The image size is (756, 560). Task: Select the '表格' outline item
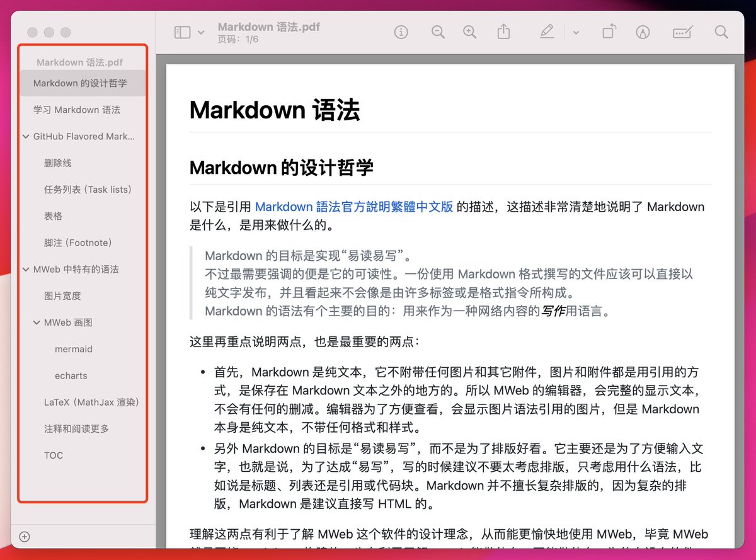pyautogui.click(x=53, y=216)
